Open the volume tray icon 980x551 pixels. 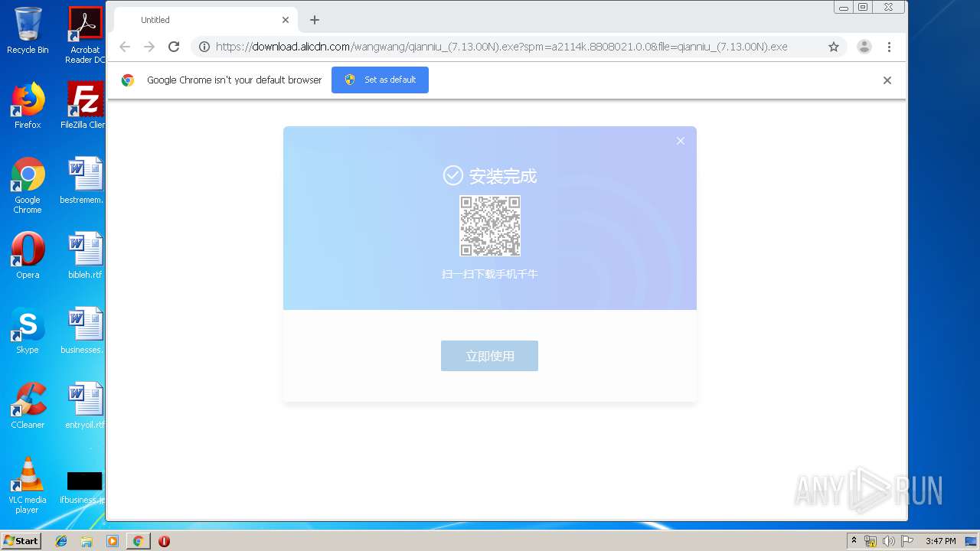point(888,541)
